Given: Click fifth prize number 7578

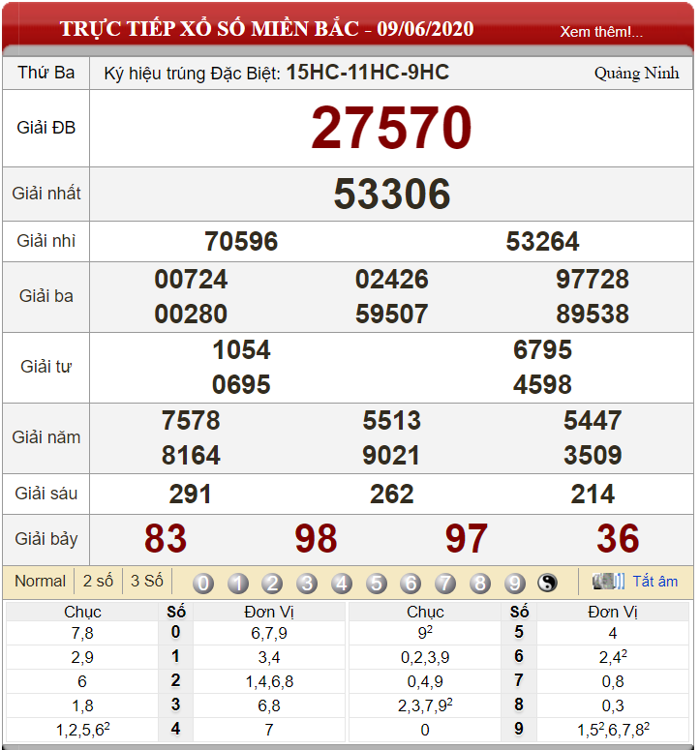Looking at the screenshot, I should [191, 420].
